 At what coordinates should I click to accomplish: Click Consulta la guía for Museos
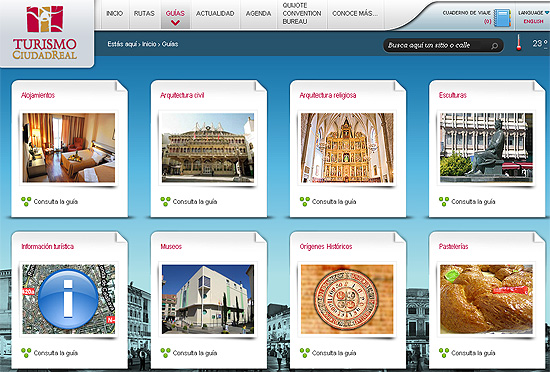pos(195,353)
